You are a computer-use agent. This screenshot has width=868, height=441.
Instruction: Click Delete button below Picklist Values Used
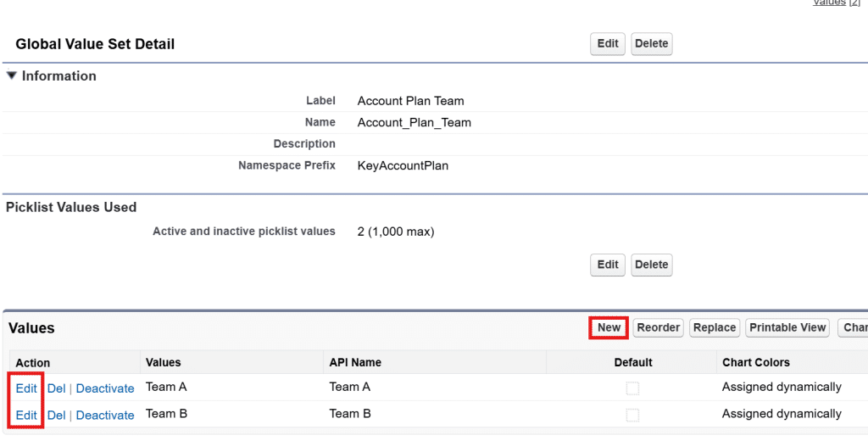tap(651, 265)
